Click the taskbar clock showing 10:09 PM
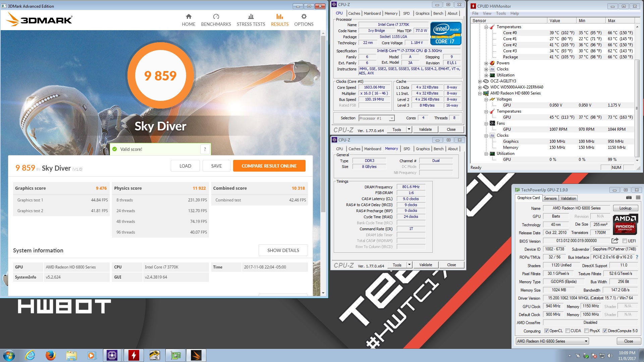Screen dimensions: 644x362 [x=627, y=356]
